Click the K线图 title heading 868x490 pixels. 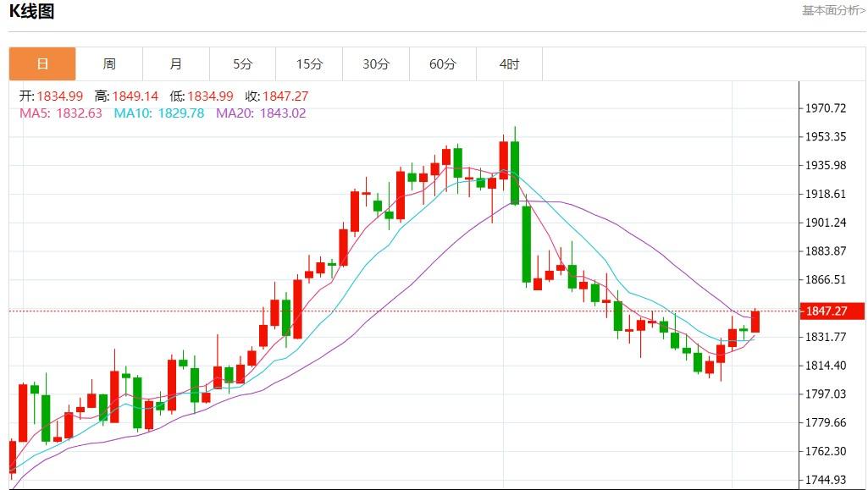pyautogui.click(x=31, y=12)
